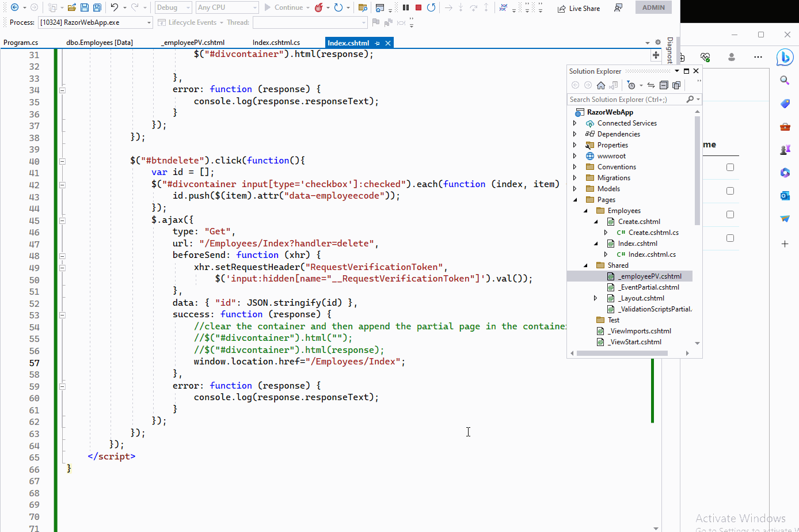Check the third checkbox in browser table

point(730,215)
